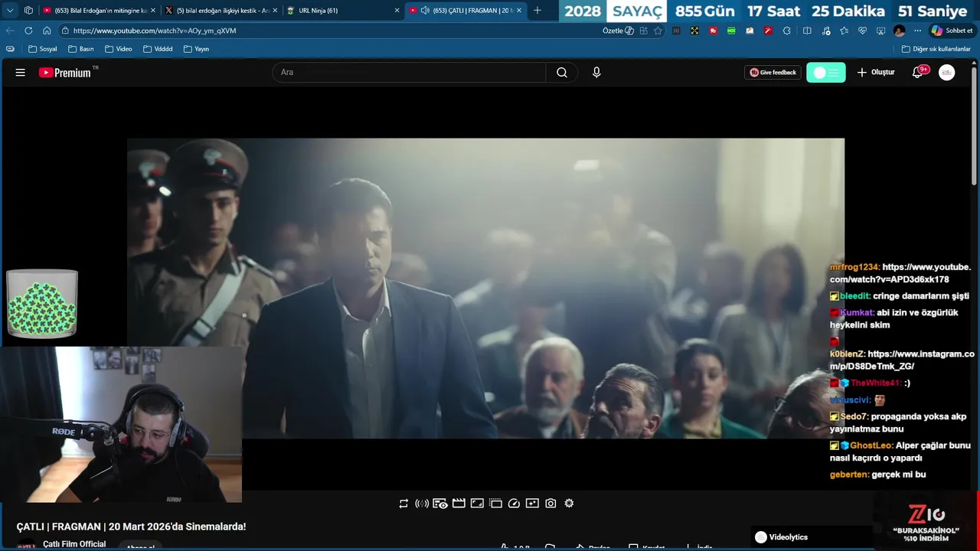This screenshot has height=551, width=980.
Task: Click Sohbet et Copilot button
Action: click(952, 31)
